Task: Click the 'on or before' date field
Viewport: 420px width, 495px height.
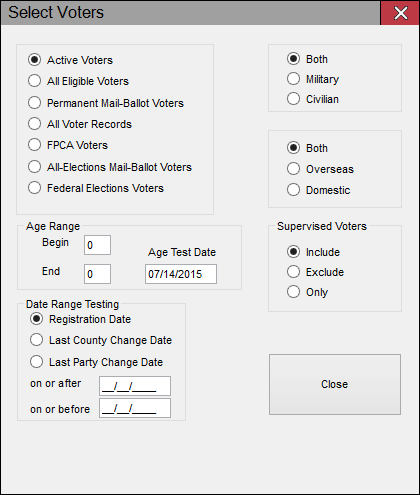Action: point(135,408)
